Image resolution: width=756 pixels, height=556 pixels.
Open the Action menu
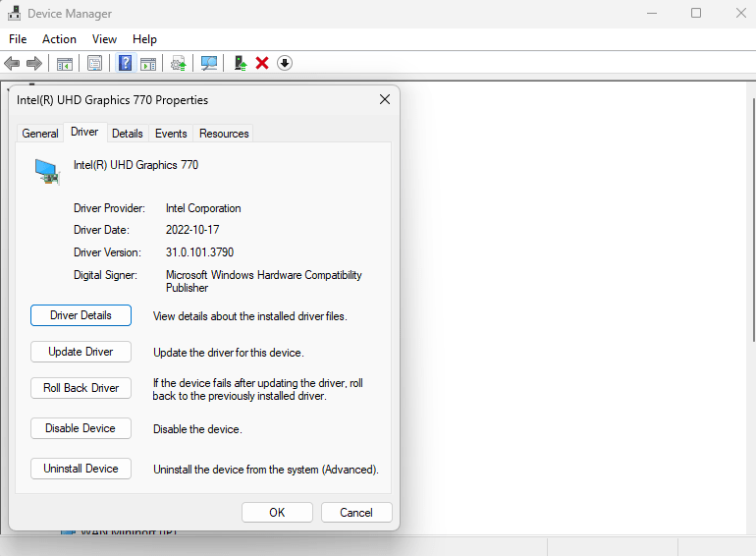pos(59,39)
